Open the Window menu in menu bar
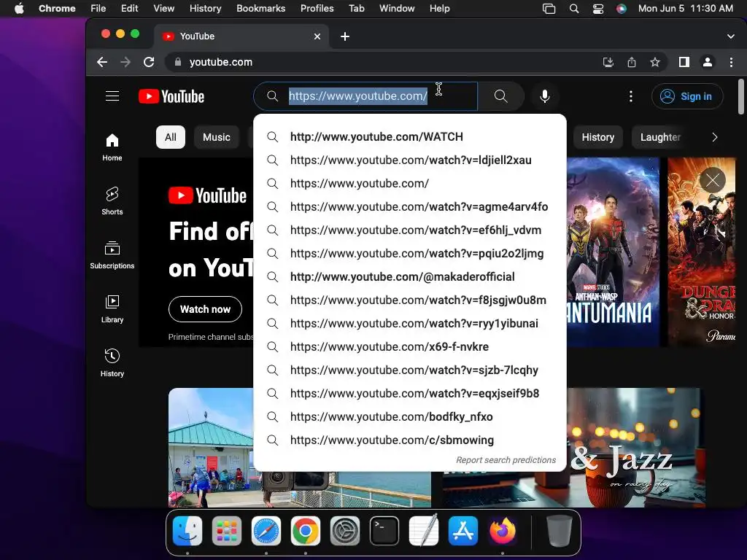Viewport: 747px width, 560px height. pos(397,8)
